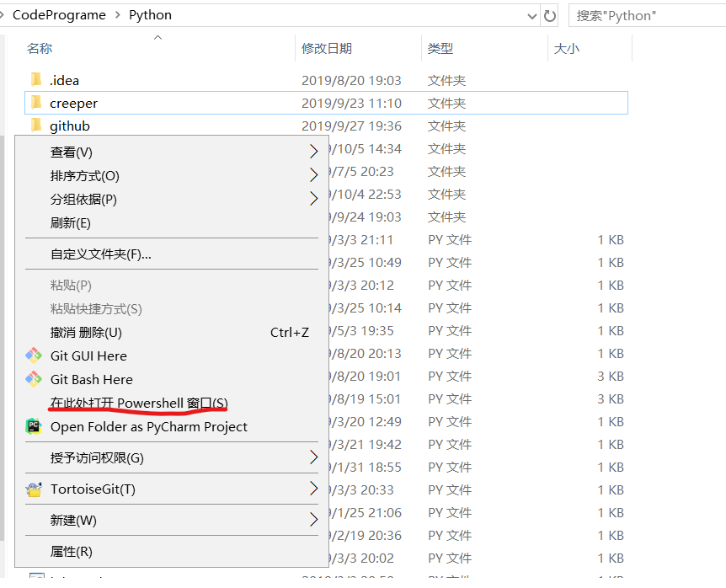
Task: Click the Git Bash Here icon
Action: point(34,379)
